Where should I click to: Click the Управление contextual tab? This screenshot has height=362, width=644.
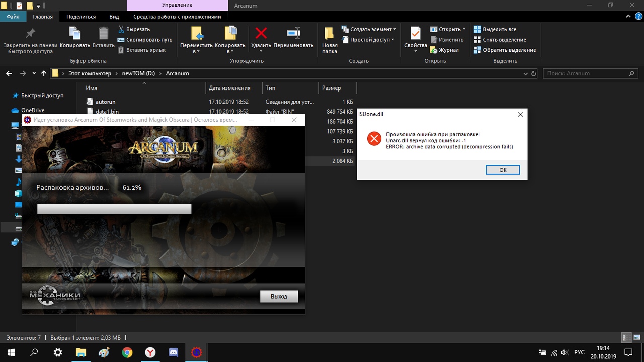click(x=177, y=5)
